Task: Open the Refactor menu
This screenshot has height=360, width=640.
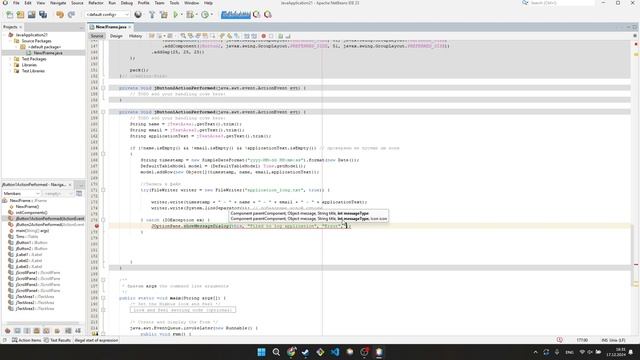Action: [x=96, y=3]
